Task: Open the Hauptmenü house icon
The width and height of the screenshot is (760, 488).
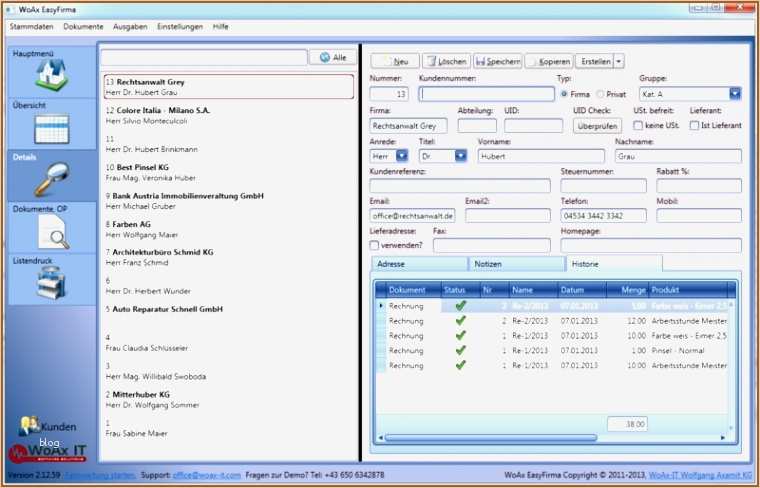Action: [51, 75]
